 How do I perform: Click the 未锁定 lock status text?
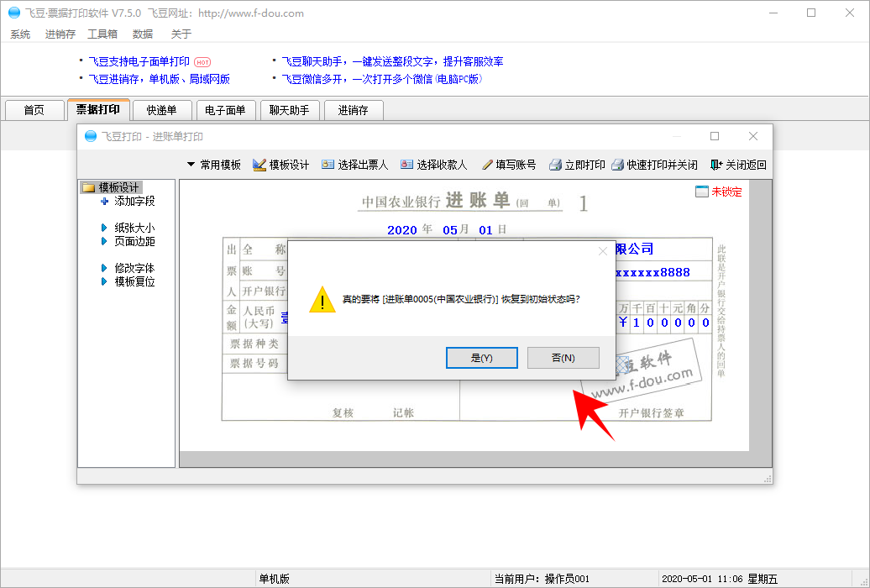point(727,192)
